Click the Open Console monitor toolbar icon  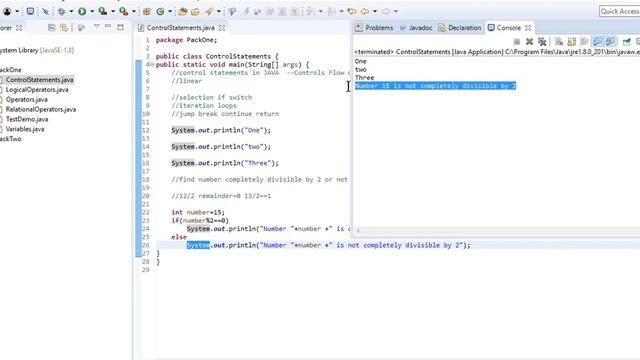point(30,11)
